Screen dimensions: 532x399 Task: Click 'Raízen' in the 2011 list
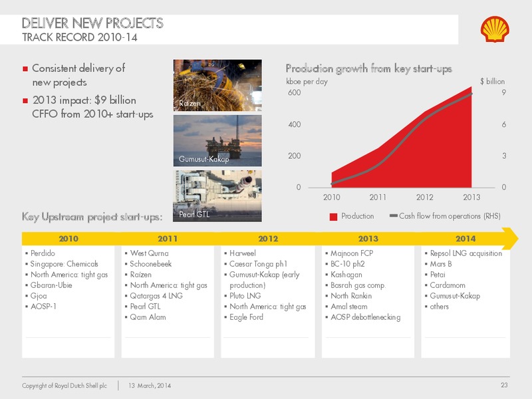pyautogui.click(x=141, y=275)
